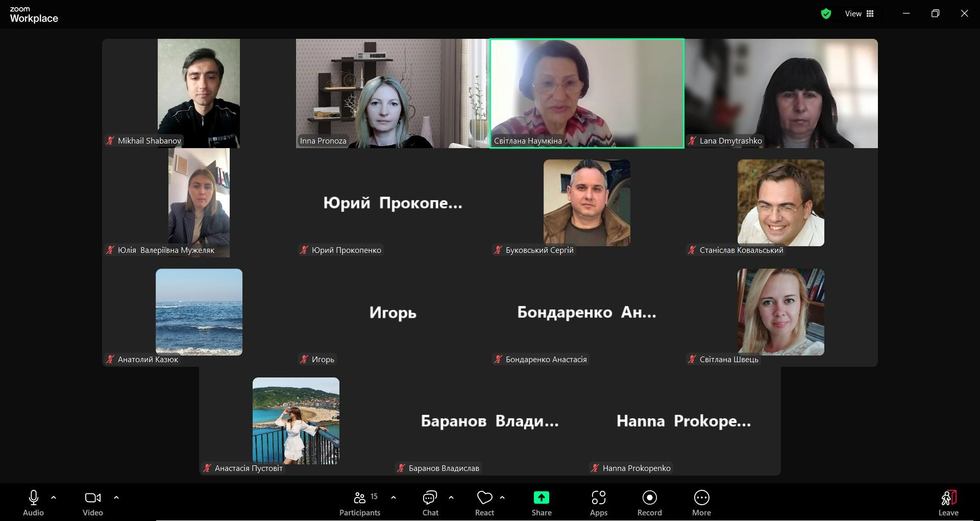Open the View layout menu
Screen dimensions: 980x521
tap(860, 14)
